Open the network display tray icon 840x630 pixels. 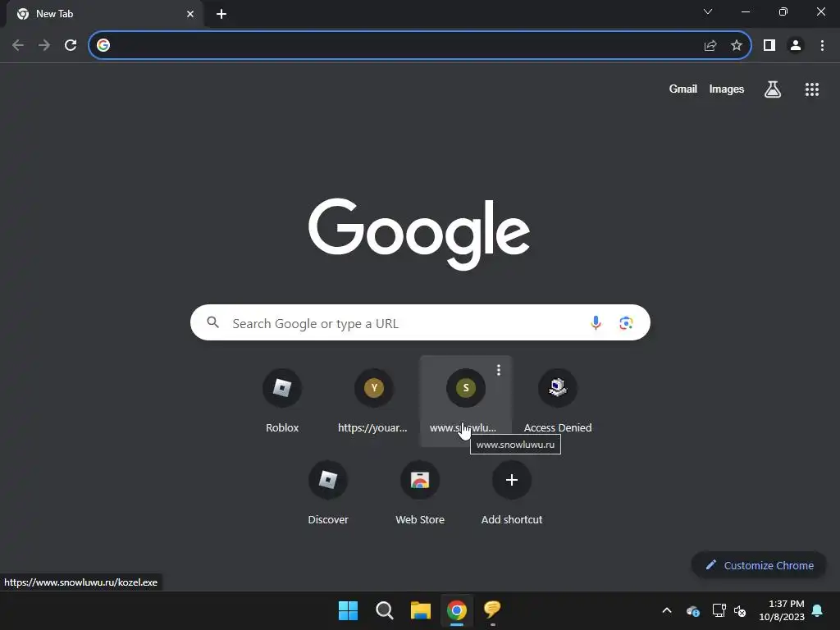719,610
